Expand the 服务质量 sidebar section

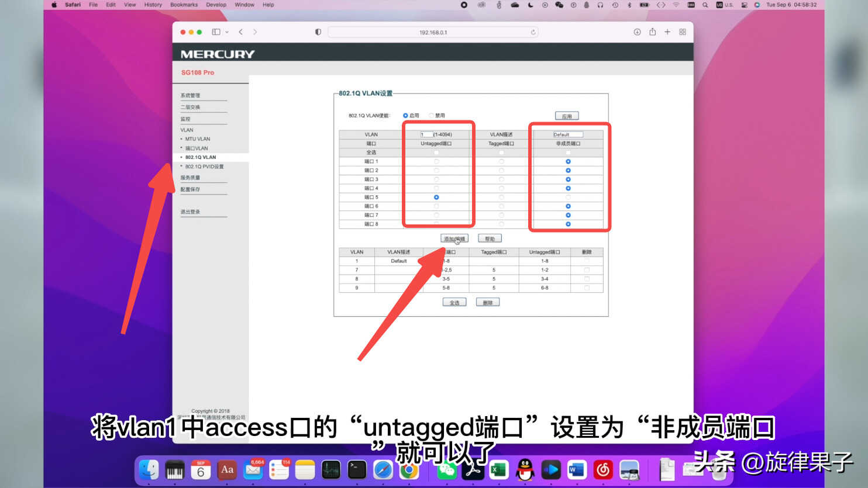[190, 178]
